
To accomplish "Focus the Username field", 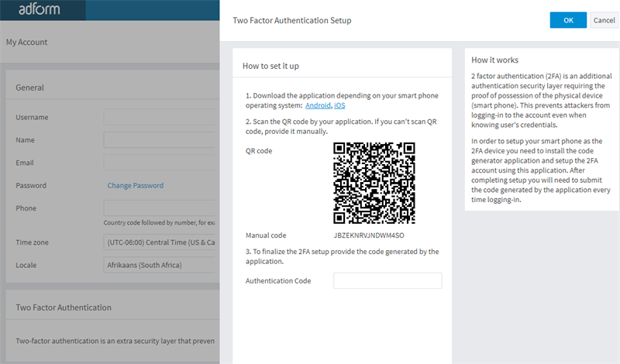I will tap(160, 118).
